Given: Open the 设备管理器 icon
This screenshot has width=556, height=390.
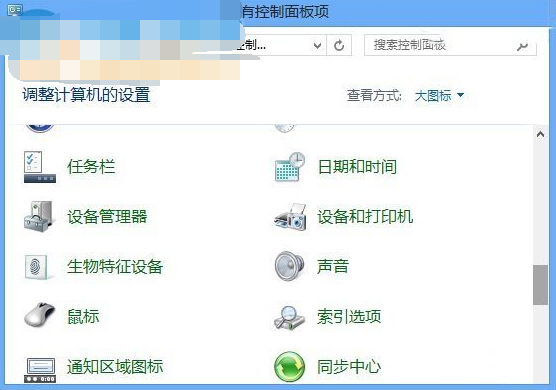Looking at the screenshot, I should 39,217.
